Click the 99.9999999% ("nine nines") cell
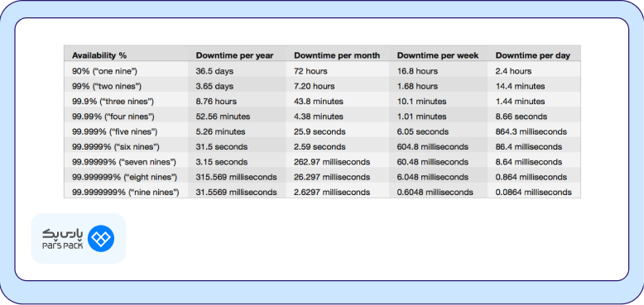 (126, 192)
